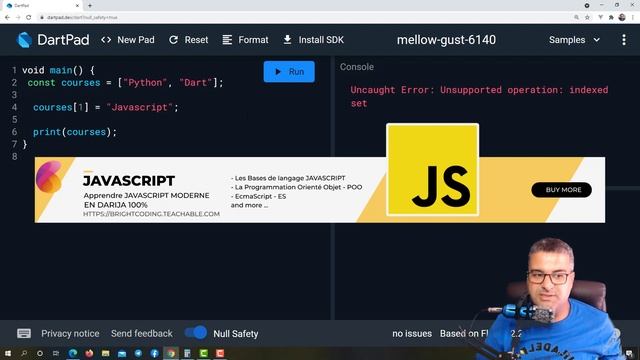Open the brightcoding.teachable.com banner link
Viewport: 640px width, 360px height.
pos(151,214)
